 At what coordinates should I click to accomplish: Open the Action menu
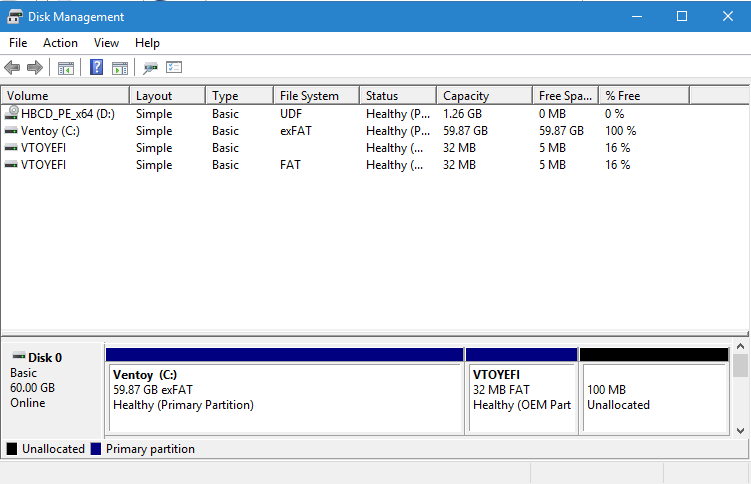(60, 43)
